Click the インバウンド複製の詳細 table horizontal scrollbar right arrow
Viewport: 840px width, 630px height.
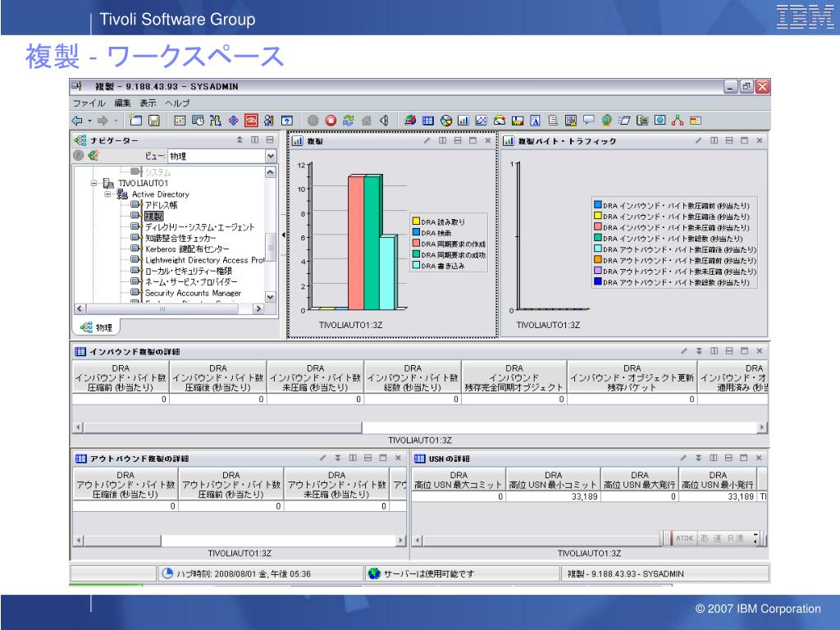(762, 427)
